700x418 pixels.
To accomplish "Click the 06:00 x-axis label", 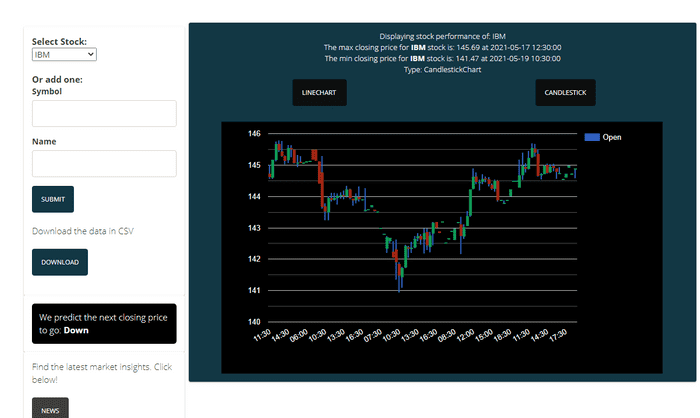I will tap(299, 335).
